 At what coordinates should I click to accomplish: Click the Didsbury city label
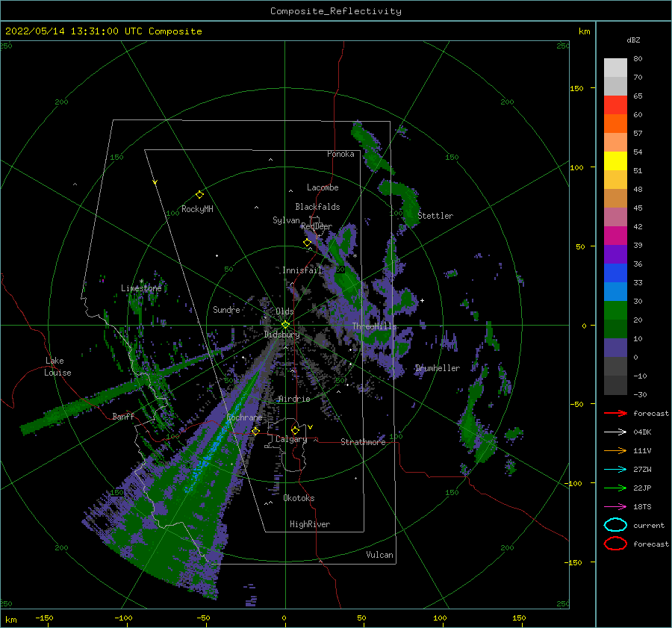click(281, 335)
